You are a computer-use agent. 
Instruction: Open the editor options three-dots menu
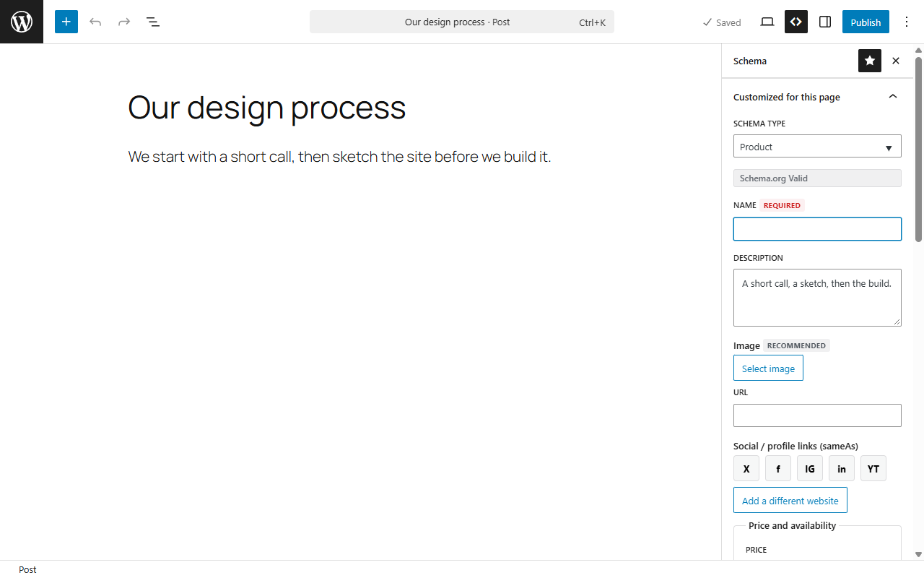pos(907,22)
